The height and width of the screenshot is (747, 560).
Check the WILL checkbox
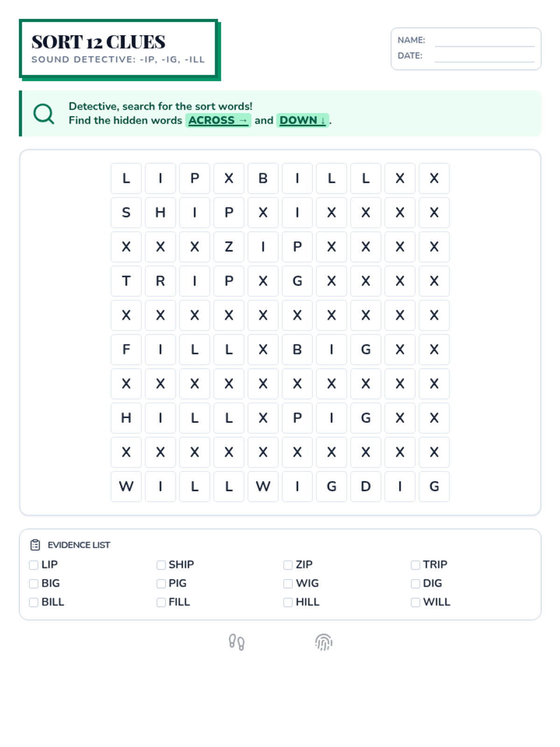pyautogui.click(x=415, y=602)
